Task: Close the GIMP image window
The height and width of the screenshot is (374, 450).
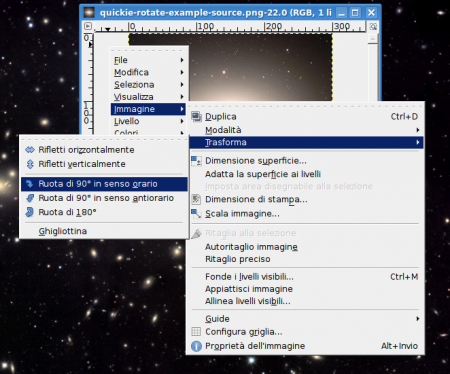Action: click(x=371, y=13)
